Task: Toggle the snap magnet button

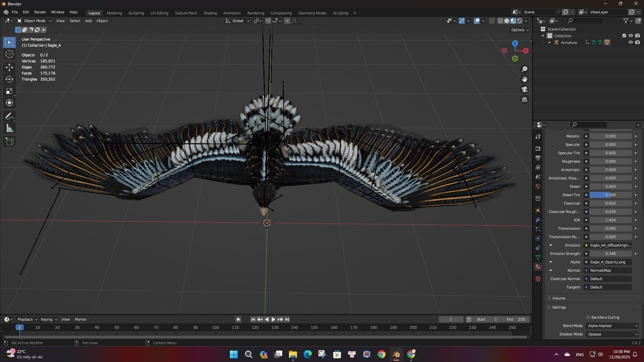Action: pos(268,21)
